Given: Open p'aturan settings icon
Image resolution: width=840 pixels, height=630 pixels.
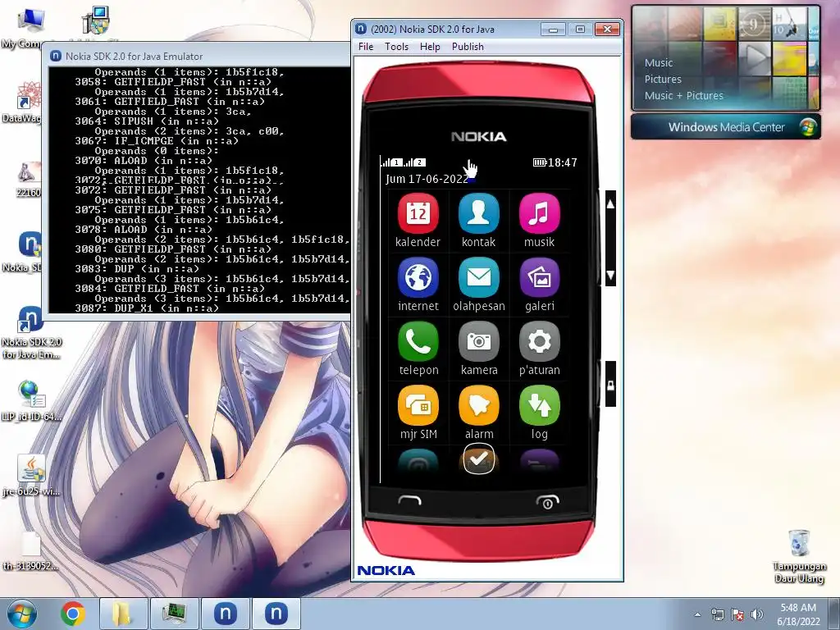Looking at the screenshot, I should point(540,342).
